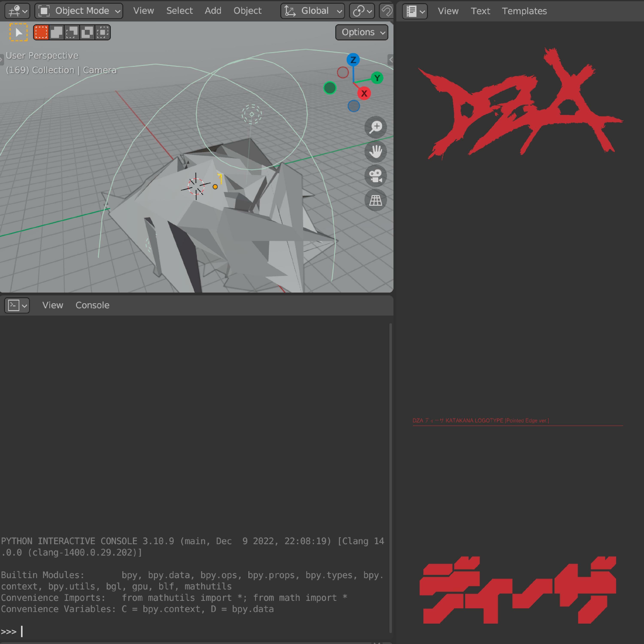This screenshot has height=644, width=644.
Task: Click the green Y axis gizmo ball
Action: coord(377,78)
